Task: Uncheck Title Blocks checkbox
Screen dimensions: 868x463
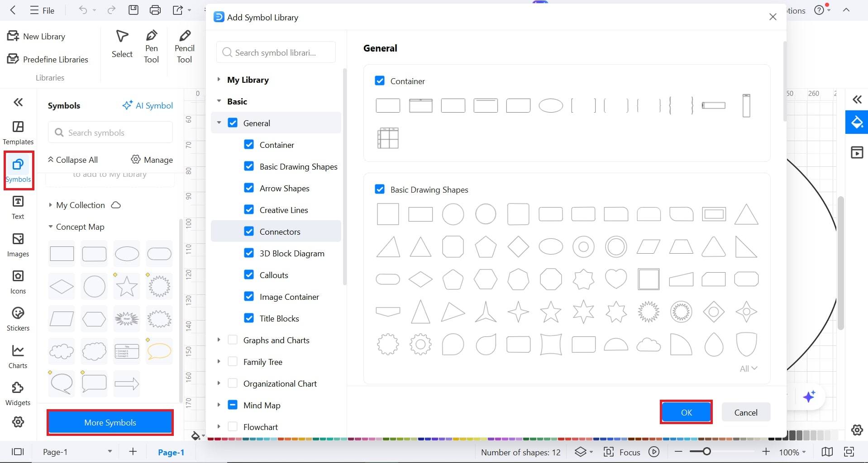Action: [x=249, y=318]
